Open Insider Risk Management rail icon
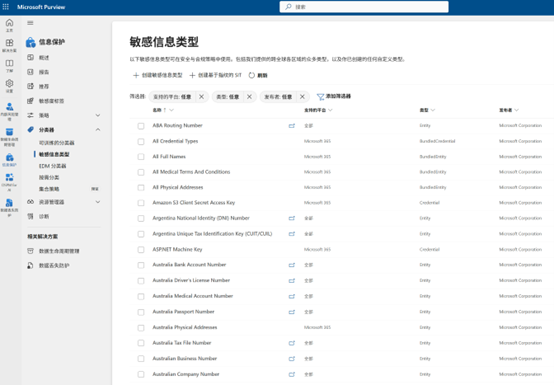 click(10, 106)
